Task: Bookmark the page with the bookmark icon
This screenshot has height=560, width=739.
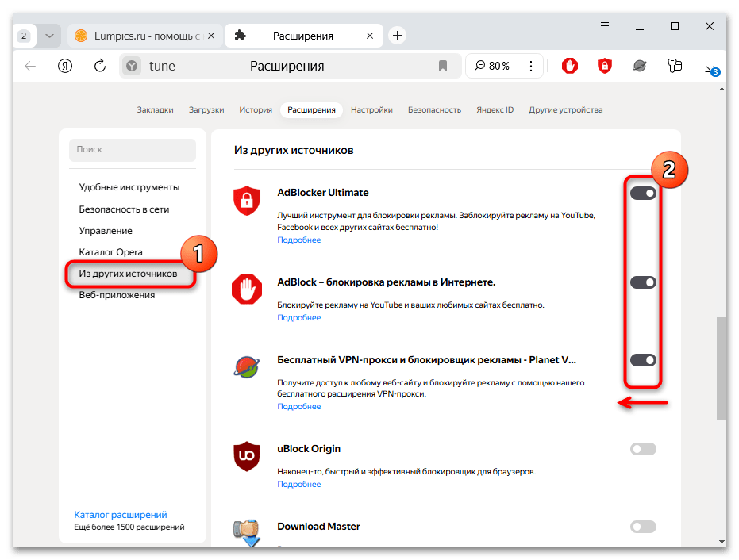Action: (443, 66)
